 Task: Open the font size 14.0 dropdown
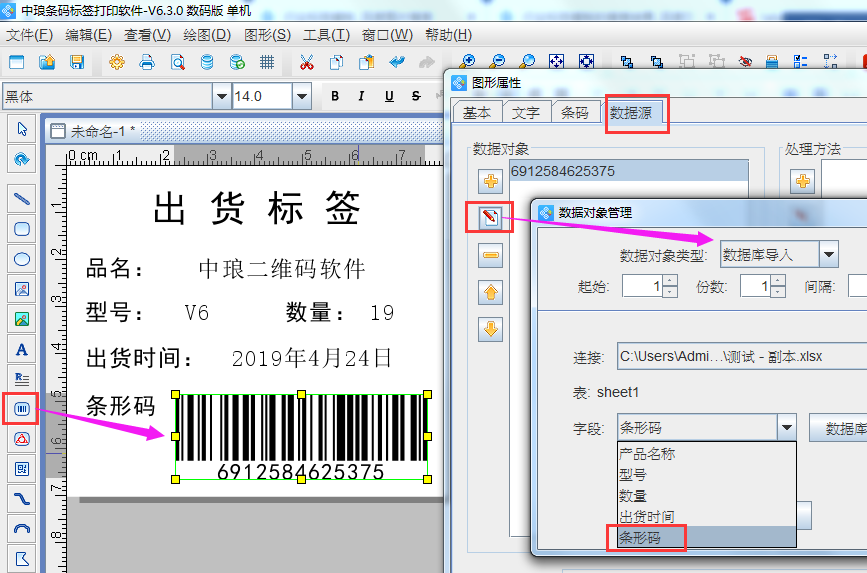pyautogui.click(x=301, y=96)
